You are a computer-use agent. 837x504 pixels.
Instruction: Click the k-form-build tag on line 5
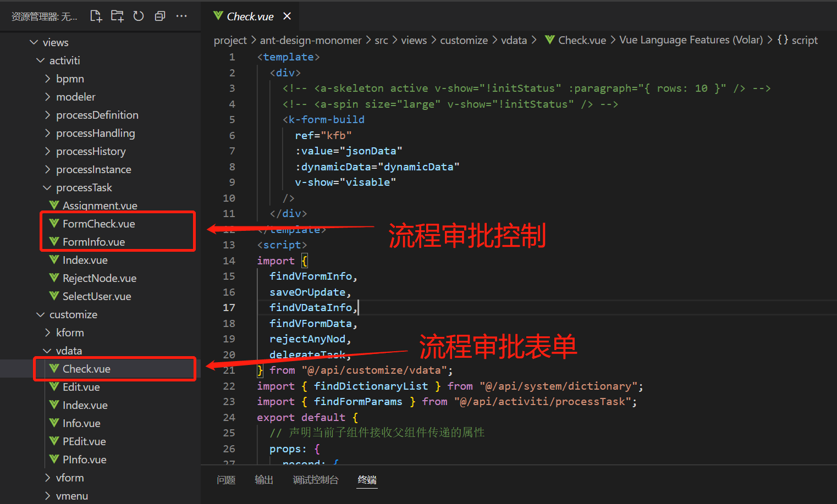[x=327, y=120]
